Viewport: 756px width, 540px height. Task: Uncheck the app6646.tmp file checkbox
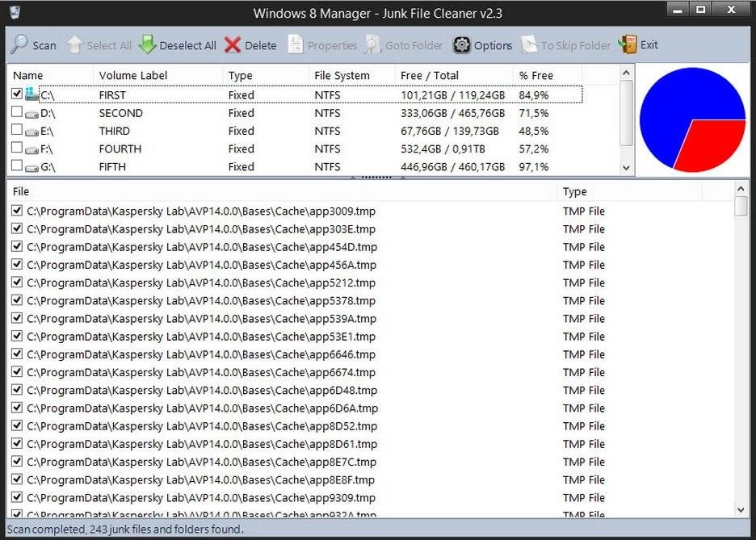coord(17,354)
